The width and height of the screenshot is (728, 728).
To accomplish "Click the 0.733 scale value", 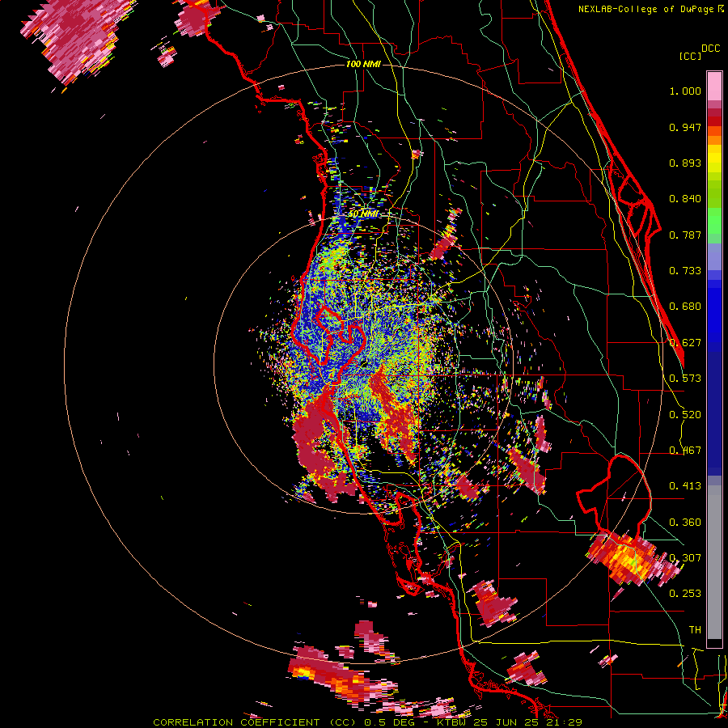I will (x=685, y=271).
